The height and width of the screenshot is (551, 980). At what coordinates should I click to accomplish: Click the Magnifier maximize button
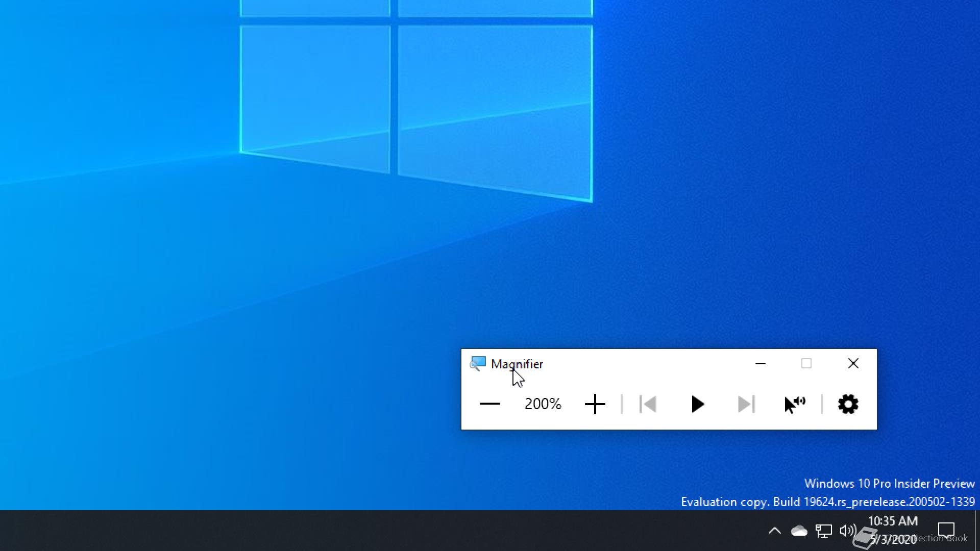pos(806,364)
